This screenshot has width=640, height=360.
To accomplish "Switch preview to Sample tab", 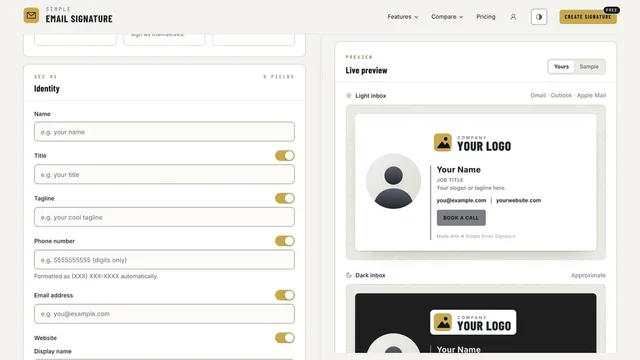I will coord(589,67).
